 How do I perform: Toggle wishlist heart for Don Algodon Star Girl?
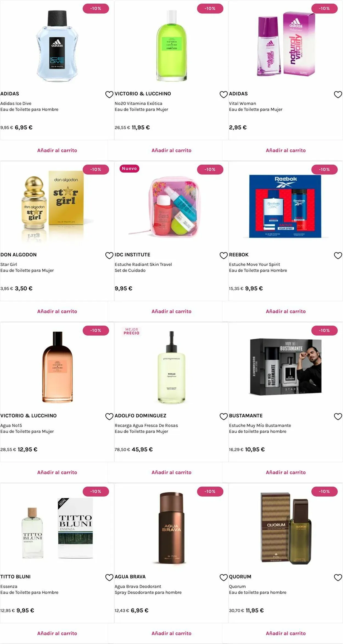[109, 256]
